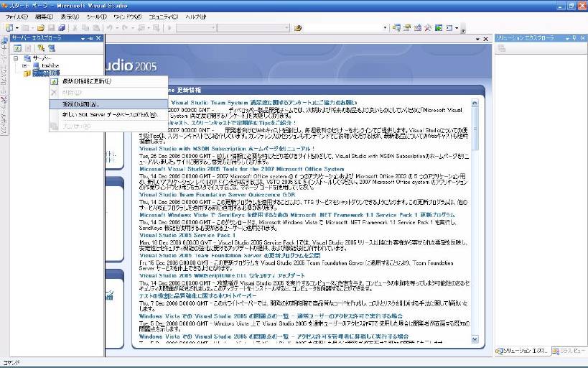Open Solution Explorer from the toolbar icon

coord(396,28)
